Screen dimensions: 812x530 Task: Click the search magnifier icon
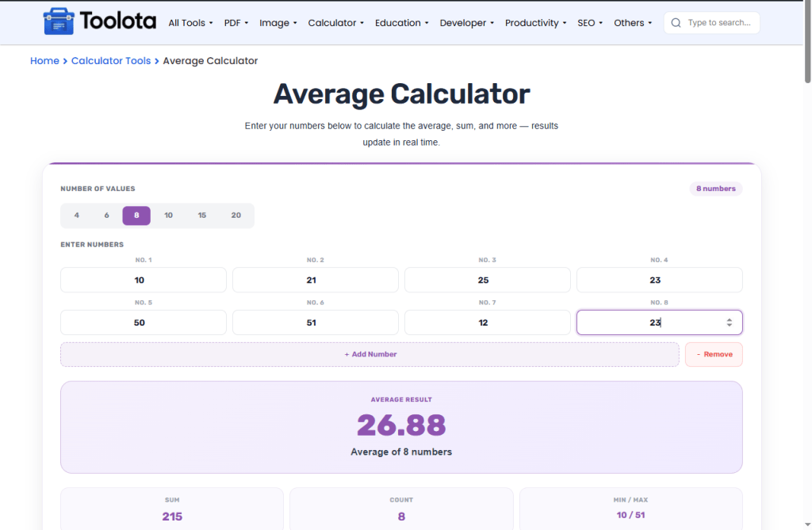click(x=676, y=23)
